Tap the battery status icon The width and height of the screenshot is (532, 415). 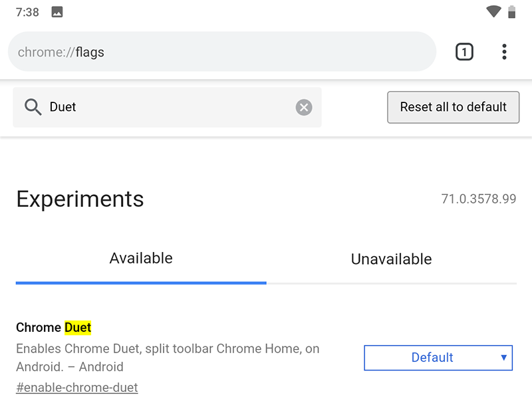tap(511, 11)
